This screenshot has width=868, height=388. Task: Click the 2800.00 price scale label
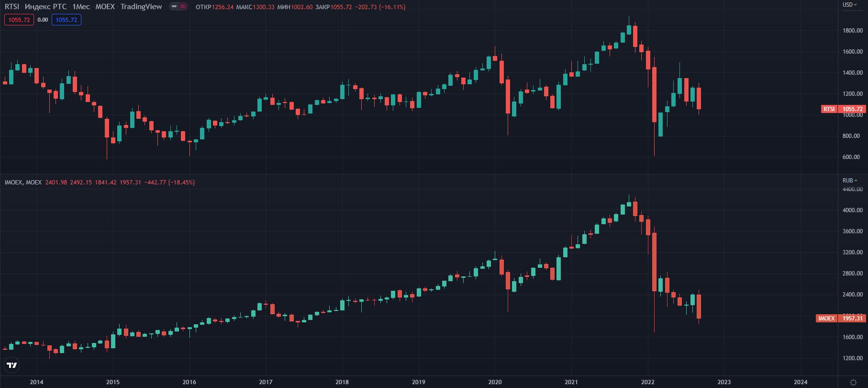(853, 274)
